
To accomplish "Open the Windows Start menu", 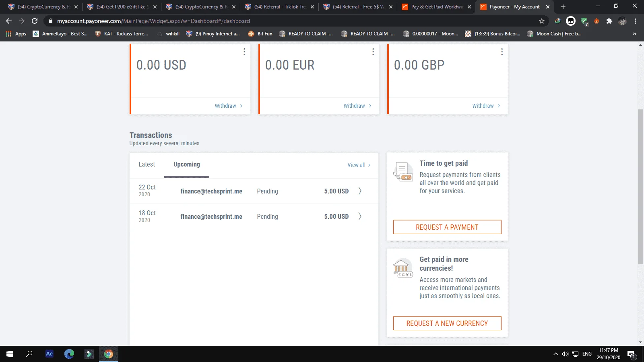I will [10, 354].
